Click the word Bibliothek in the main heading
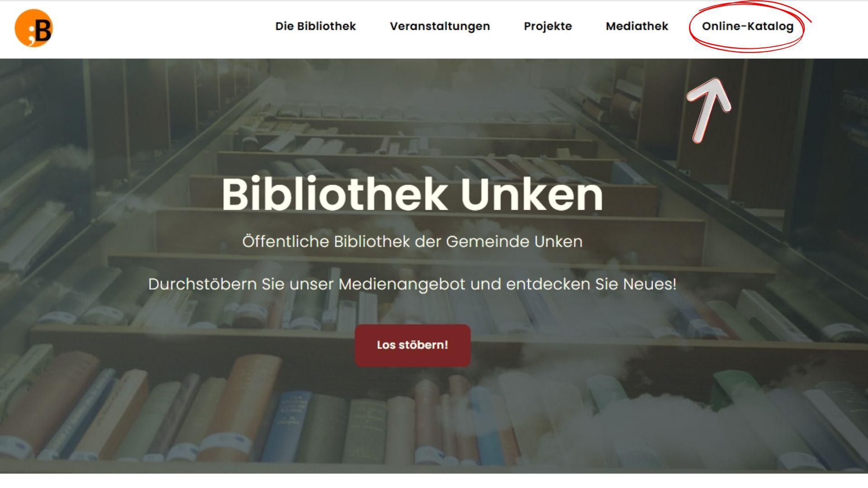 335,194
